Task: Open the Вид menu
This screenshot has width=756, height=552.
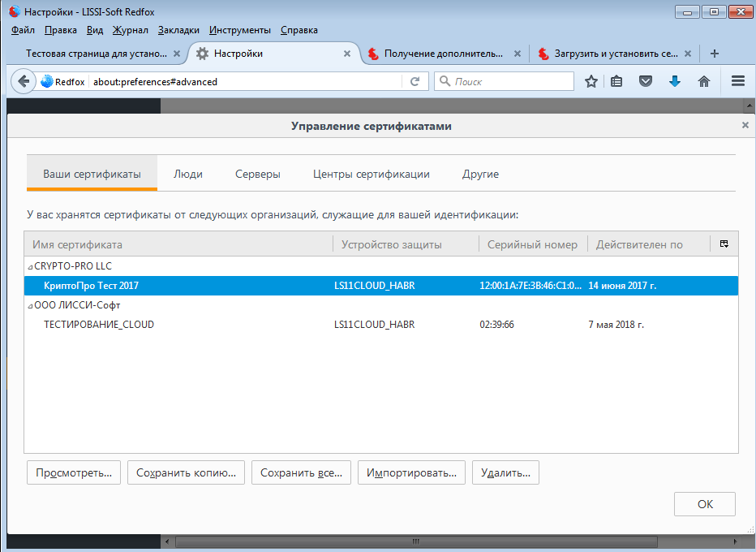Action: (95, 30)
